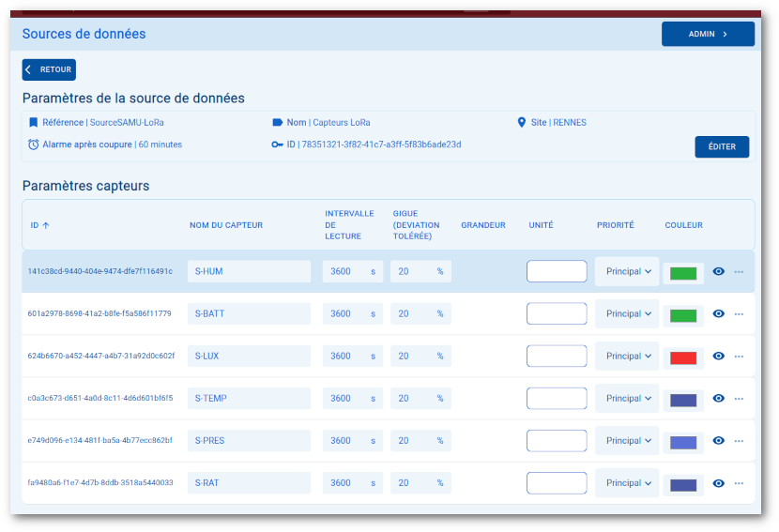The height and width of the screenshot is (532, 779).
Task: Go back with the RETOUR button
Action: (x=49, y=69)
